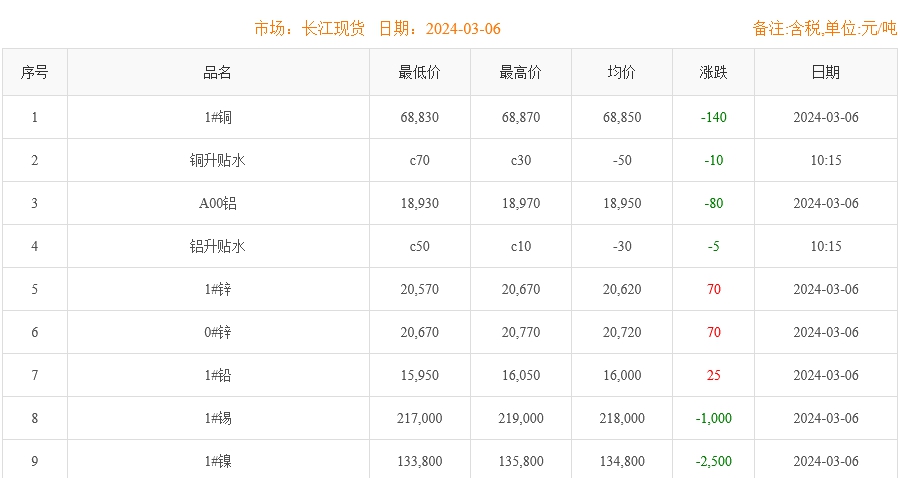Select the 0#锌 product name

(x=217, y=333)
